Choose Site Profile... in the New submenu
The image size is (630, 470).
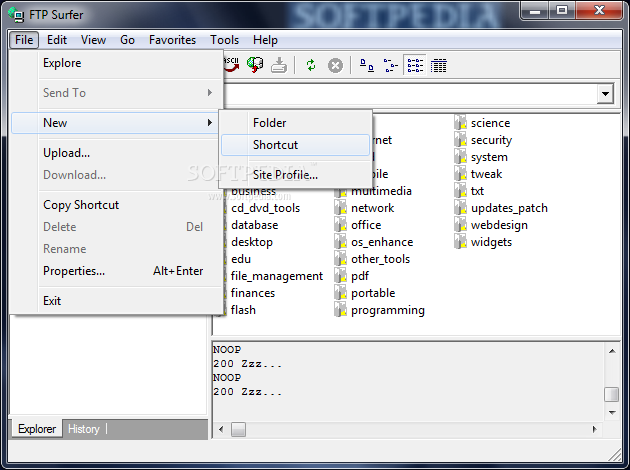click(295, 175)
